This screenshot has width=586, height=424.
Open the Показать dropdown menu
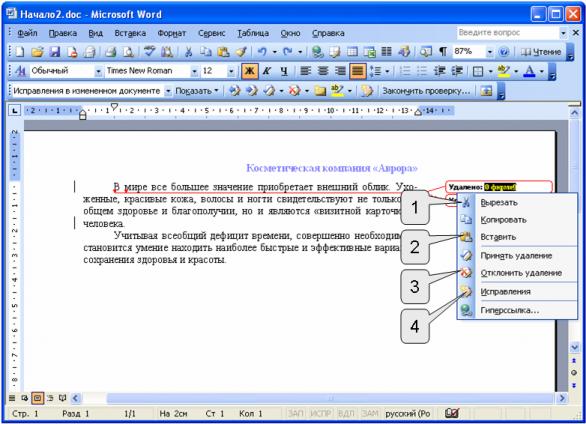pos(197,91)
